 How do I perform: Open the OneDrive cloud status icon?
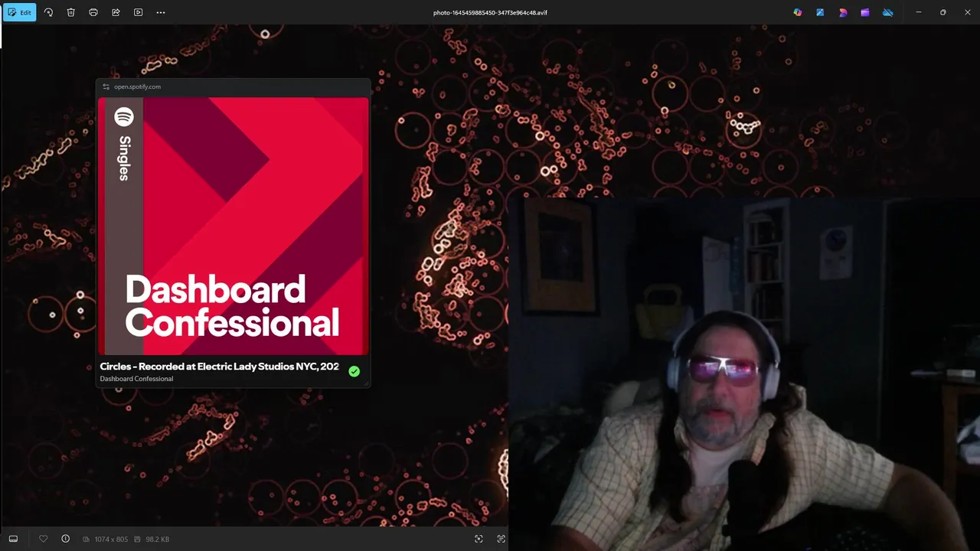[x=888, y=12]
